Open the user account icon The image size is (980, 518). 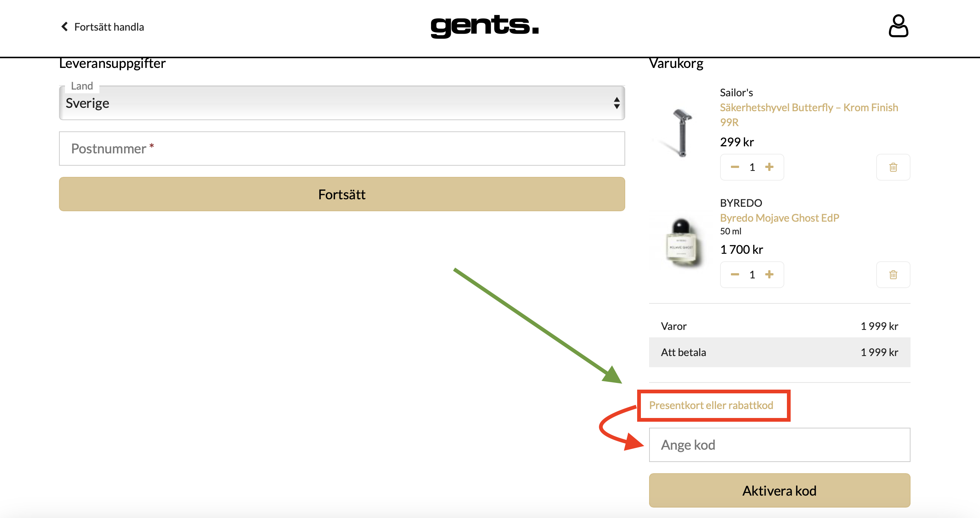[x=898, y=26]
